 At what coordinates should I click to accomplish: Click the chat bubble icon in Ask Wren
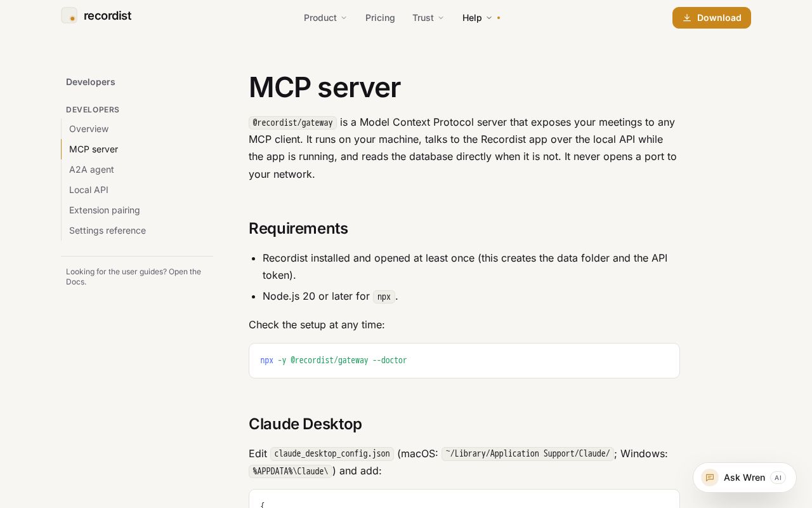tap(710, 478)
